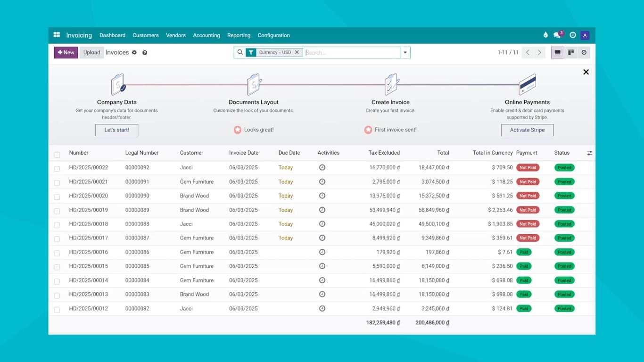
Task: Expand the search options dropdown arrow
Action: (405, 52)
